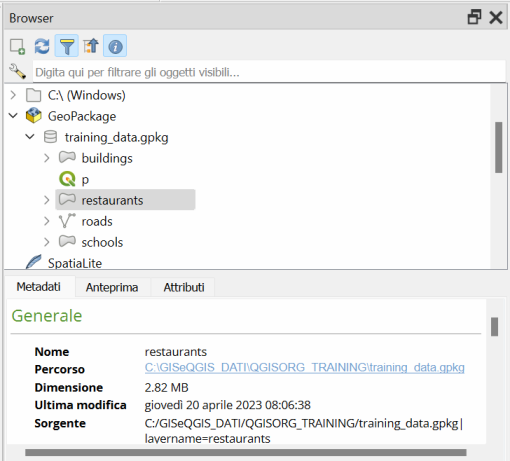This screenshot has height=461, width=510.
Task: Select the SpatiaLite tree item
Action: pyautogui.click(x=75, y=263)
